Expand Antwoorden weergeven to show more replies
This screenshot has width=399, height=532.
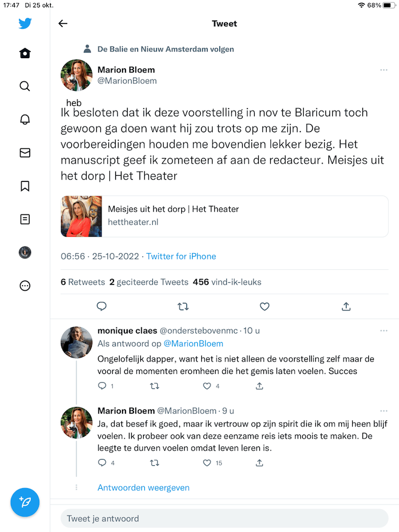tap(143, 487)
